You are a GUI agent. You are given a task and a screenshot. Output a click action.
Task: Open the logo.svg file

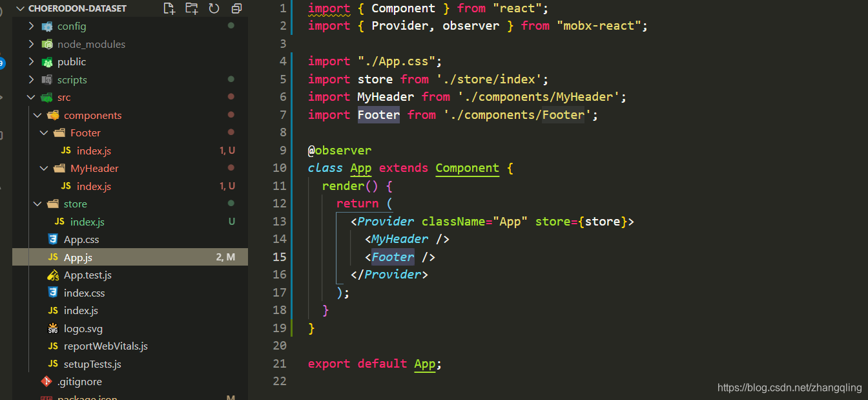pyautogui.click(x=83, y=328)
